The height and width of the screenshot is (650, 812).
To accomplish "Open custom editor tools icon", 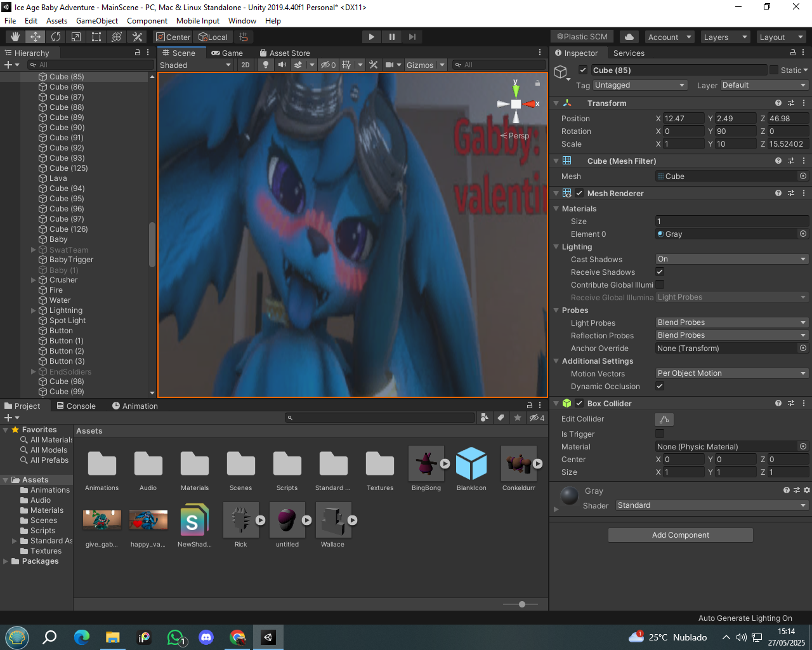I will (x=137, y=37).
